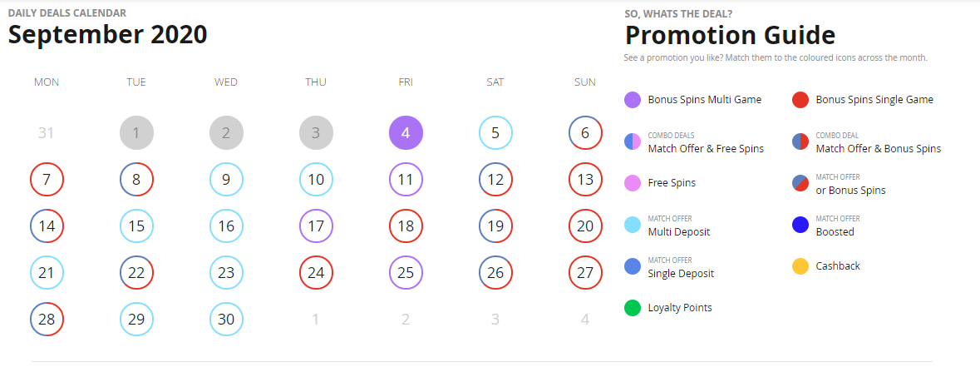Click the purple Bonus Spins Multi Game swatch
This screenshot has width=980, height=377.
coord(633,100)
